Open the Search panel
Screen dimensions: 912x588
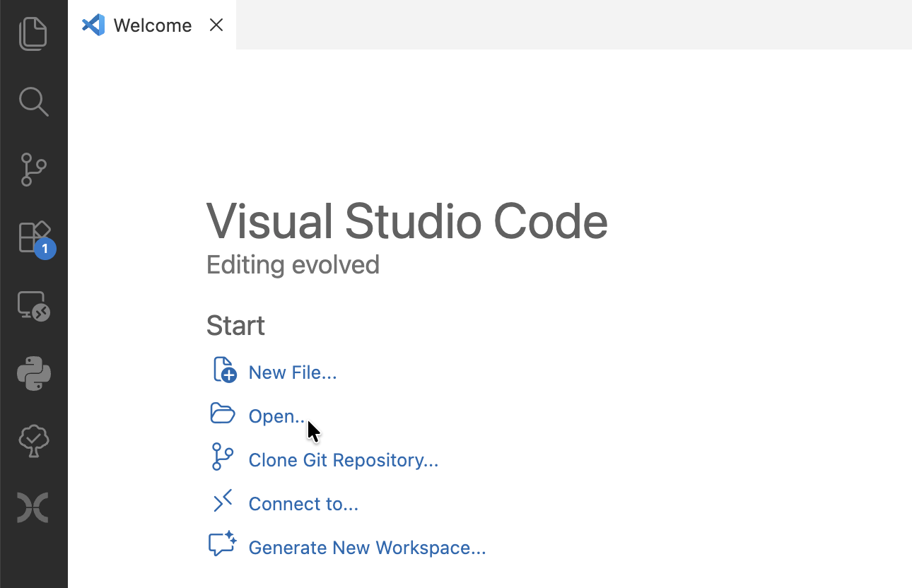coord(33,102)
